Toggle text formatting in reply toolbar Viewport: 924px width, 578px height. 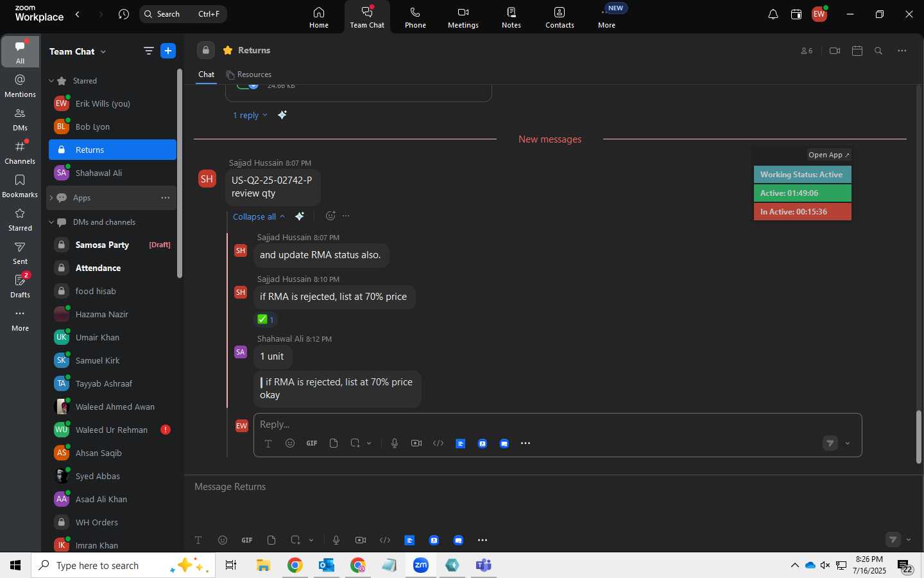pyautogui.click(x=268, y=443)
